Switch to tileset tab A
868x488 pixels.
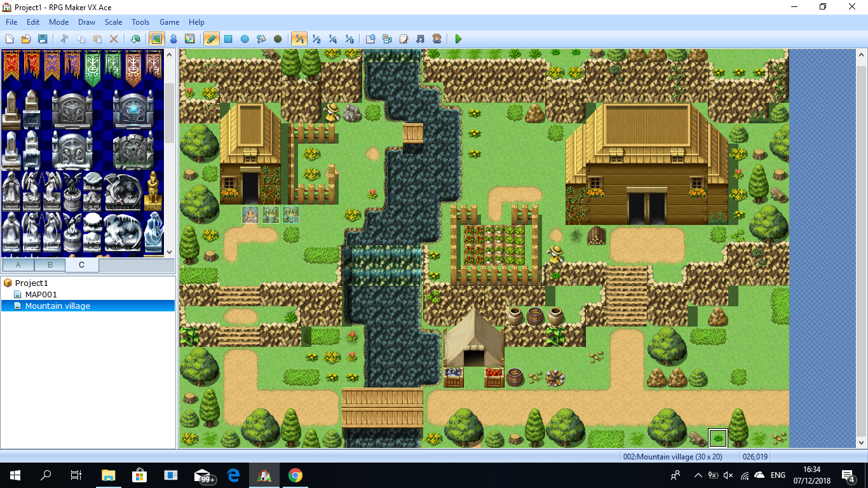pyautogui.click(x=18, y=265)
